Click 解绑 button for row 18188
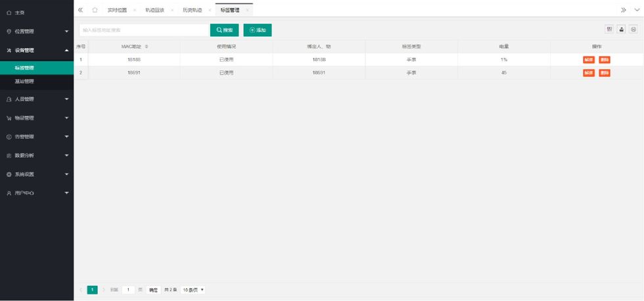Viewport: 644px width, 301px height. click(588, 60)
